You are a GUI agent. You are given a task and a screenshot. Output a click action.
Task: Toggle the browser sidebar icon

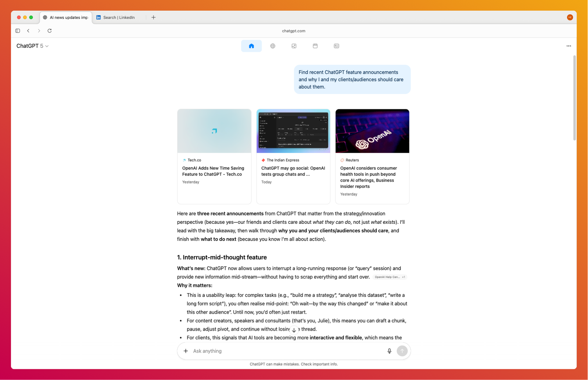(x=18, y=31)
